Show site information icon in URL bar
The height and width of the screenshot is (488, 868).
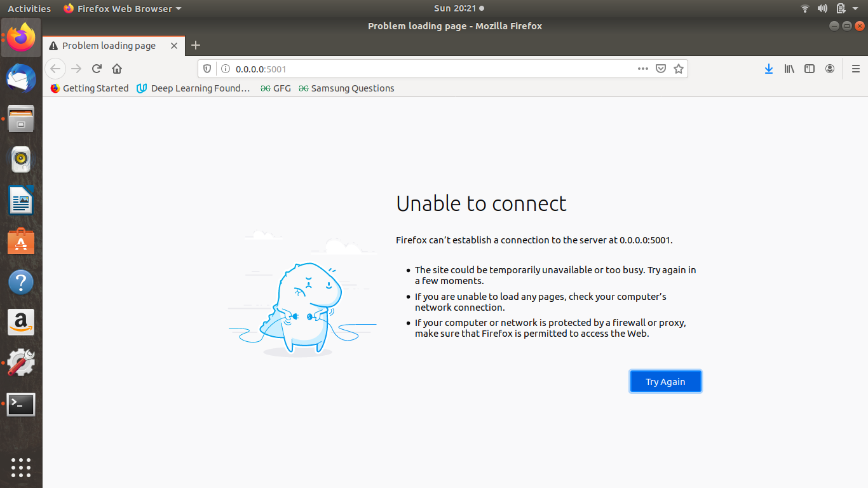(x=224, y=69)
